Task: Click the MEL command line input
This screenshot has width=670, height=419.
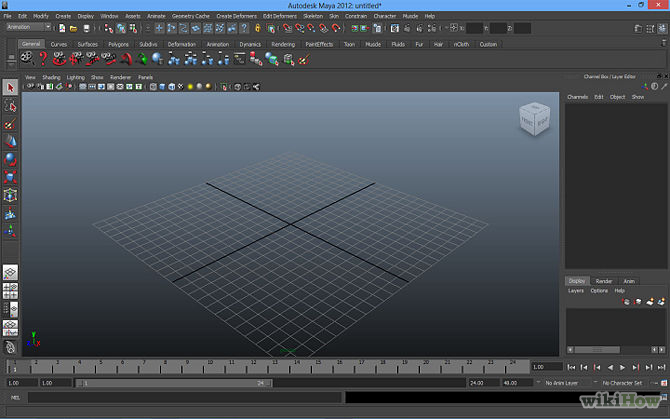Action: [185, 398]
